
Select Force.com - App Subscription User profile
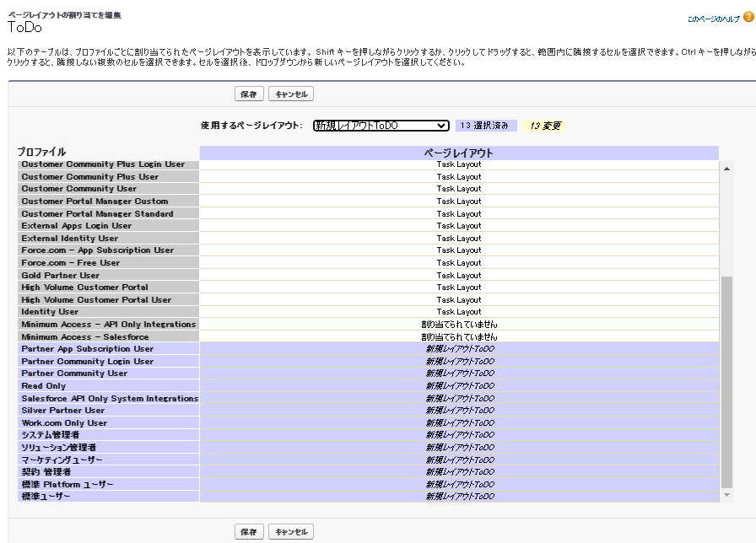109,250
